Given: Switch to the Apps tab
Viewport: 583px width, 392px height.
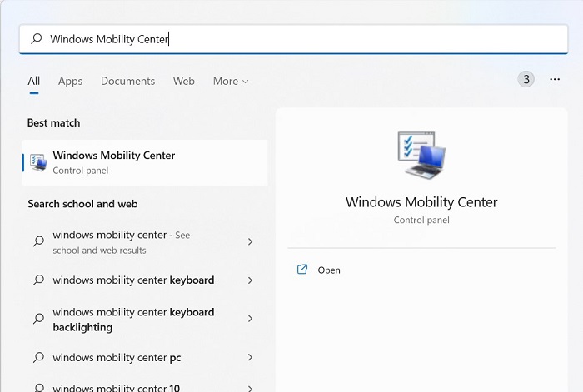Looking at the screenshot, I should (70, 81).
